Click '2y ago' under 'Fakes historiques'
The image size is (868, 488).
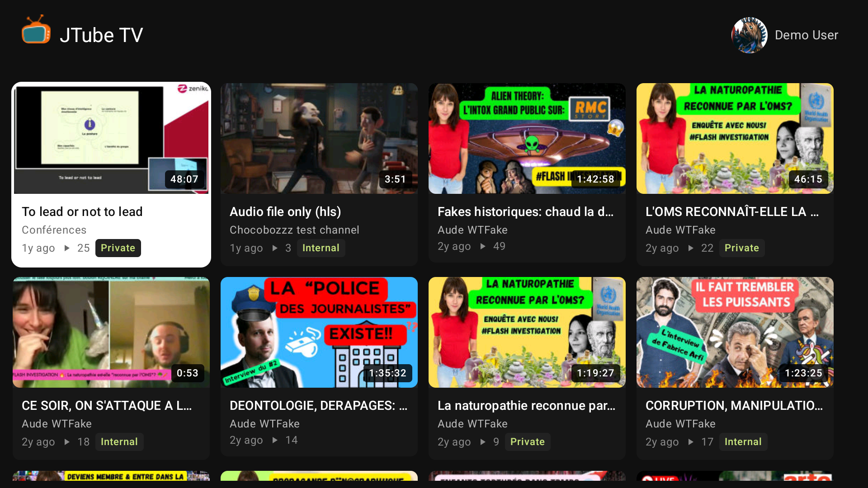click(x=454, y=246)
